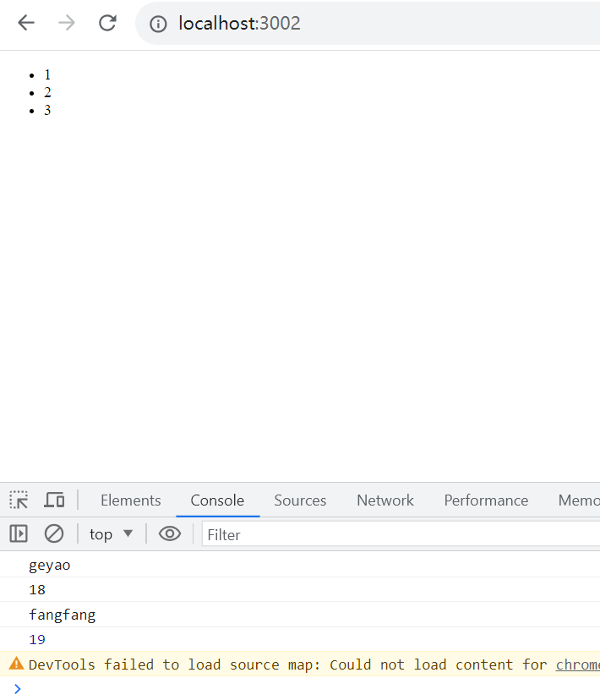The image size is (600, 700).
Task: Clear the console output
Action: [x=54, y=533]
